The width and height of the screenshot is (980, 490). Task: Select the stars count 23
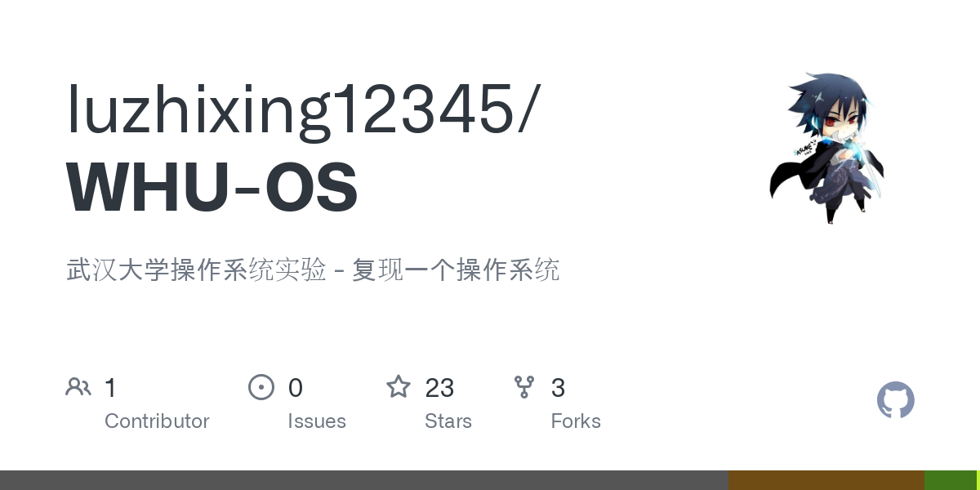439,388
